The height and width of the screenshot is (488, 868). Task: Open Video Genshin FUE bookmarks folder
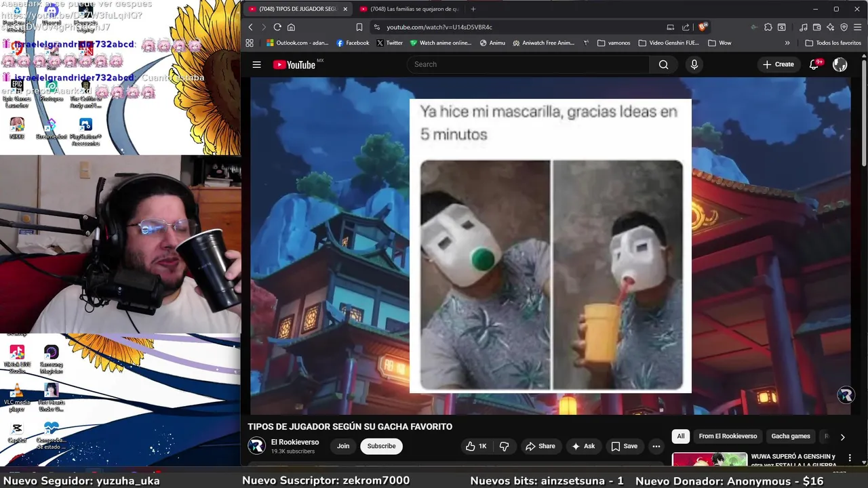669,43
